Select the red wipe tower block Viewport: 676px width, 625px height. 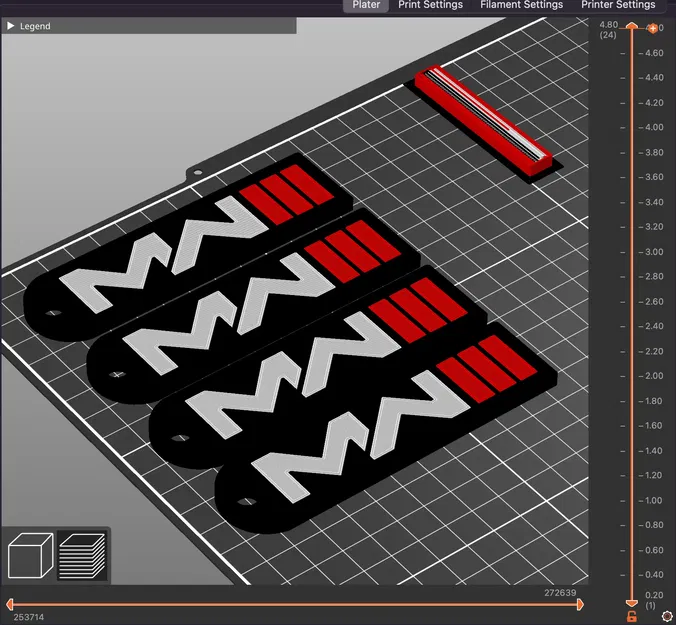(484, 121)
